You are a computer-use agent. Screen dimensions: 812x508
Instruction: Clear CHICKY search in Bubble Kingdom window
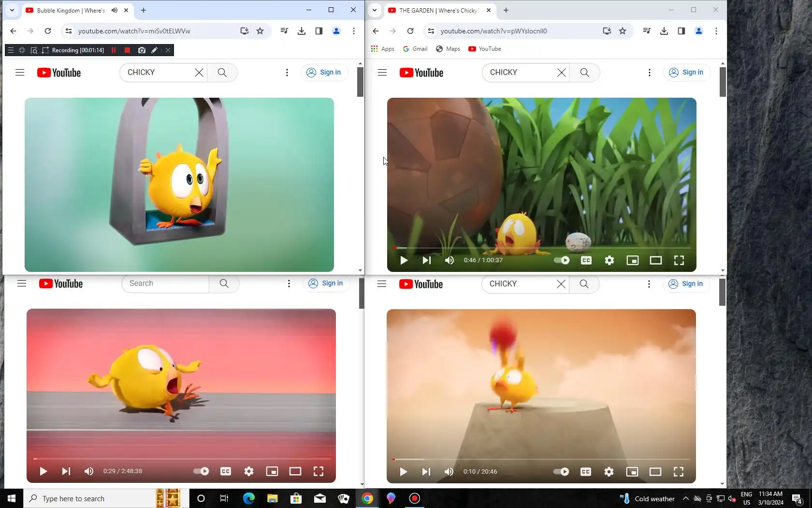point(199,73)
